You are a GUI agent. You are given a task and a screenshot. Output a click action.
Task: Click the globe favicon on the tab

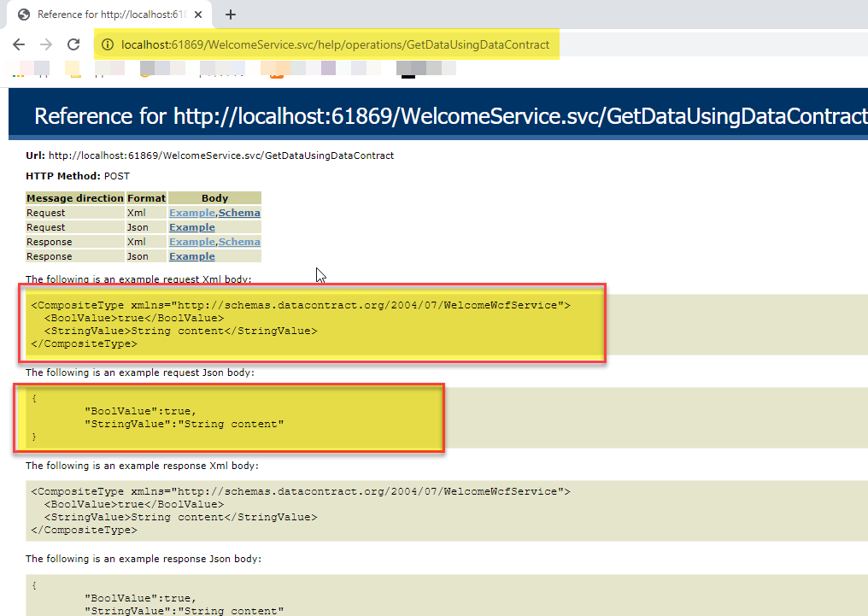(x=24, y=15)
